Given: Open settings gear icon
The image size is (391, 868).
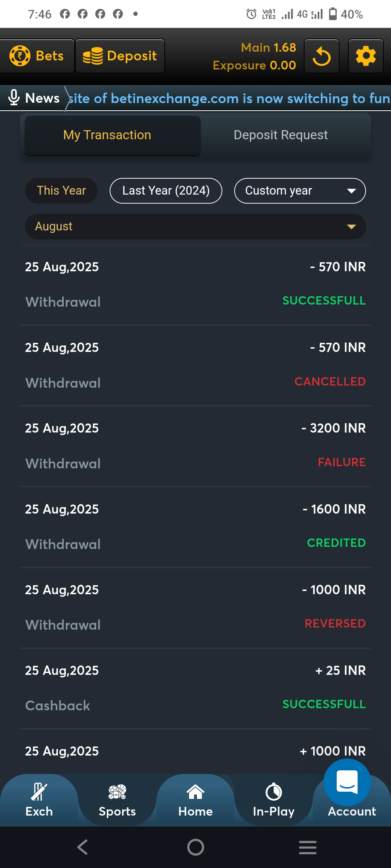Looking at the screenshot, I should pos(366,56).
